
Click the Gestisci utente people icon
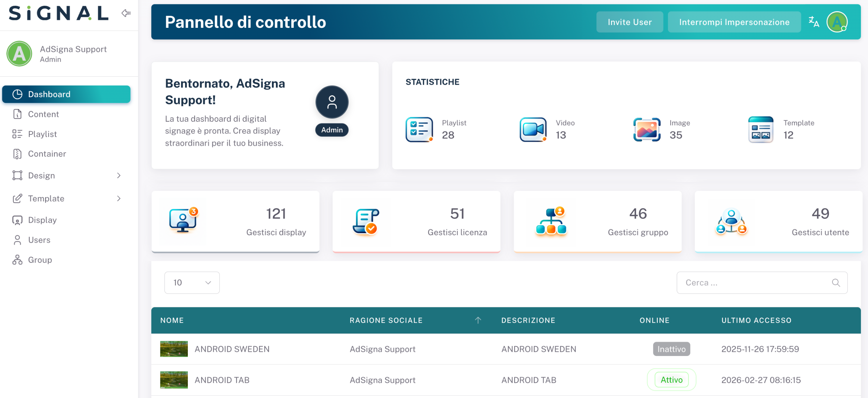click(731, 221)
